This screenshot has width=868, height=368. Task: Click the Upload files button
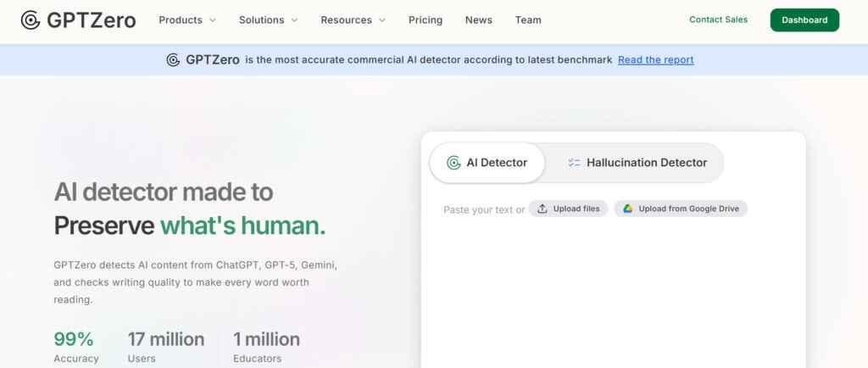[568, 209]
